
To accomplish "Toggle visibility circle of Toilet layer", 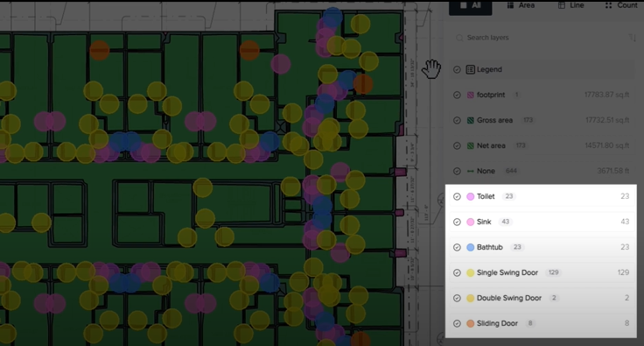I will (457, 196).
